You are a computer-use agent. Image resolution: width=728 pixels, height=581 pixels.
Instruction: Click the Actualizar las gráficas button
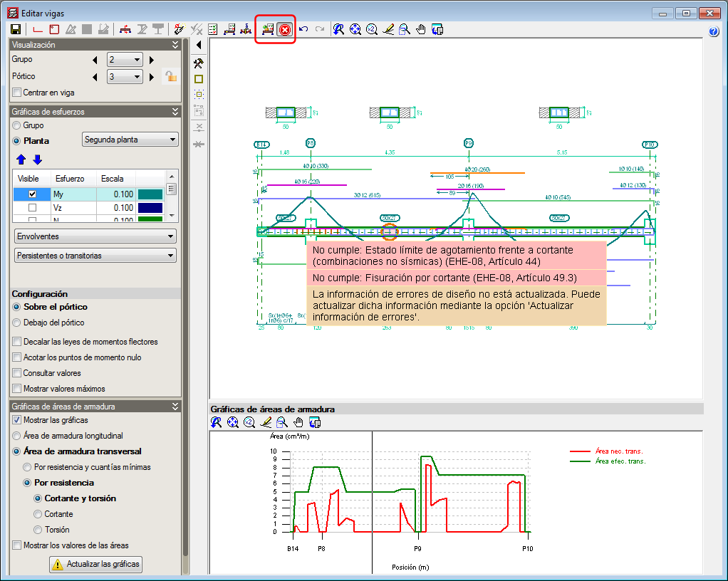tap(95, 565)
